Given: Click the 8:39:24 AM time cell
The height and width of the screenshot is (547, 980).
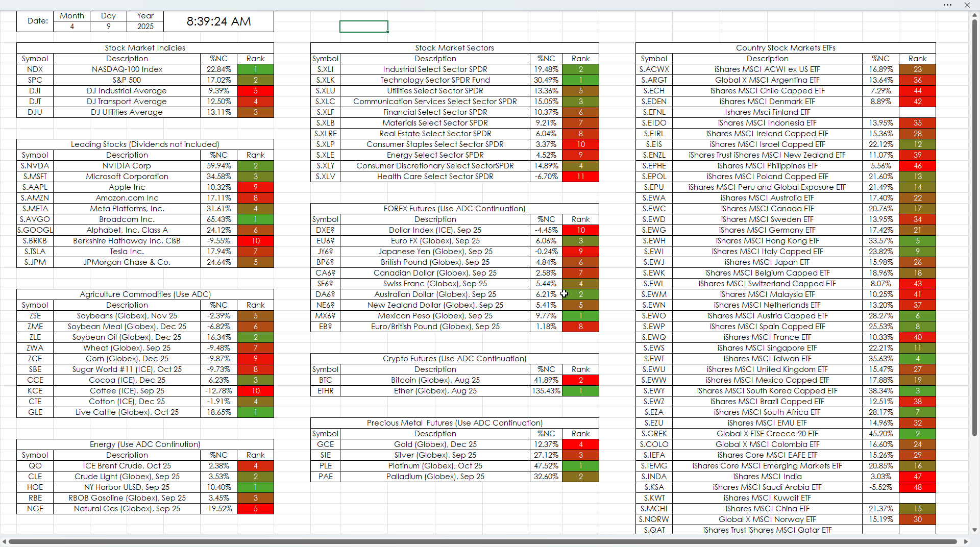Looking at the screenshot, I should click(x=218, y=21).
